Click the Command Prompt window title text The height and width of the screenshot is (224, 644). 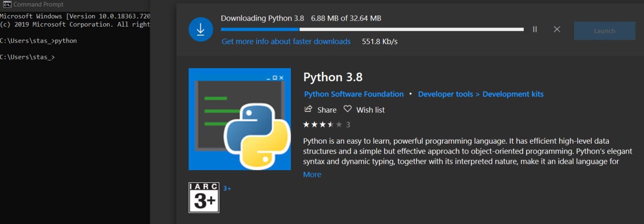click(39, 5)
